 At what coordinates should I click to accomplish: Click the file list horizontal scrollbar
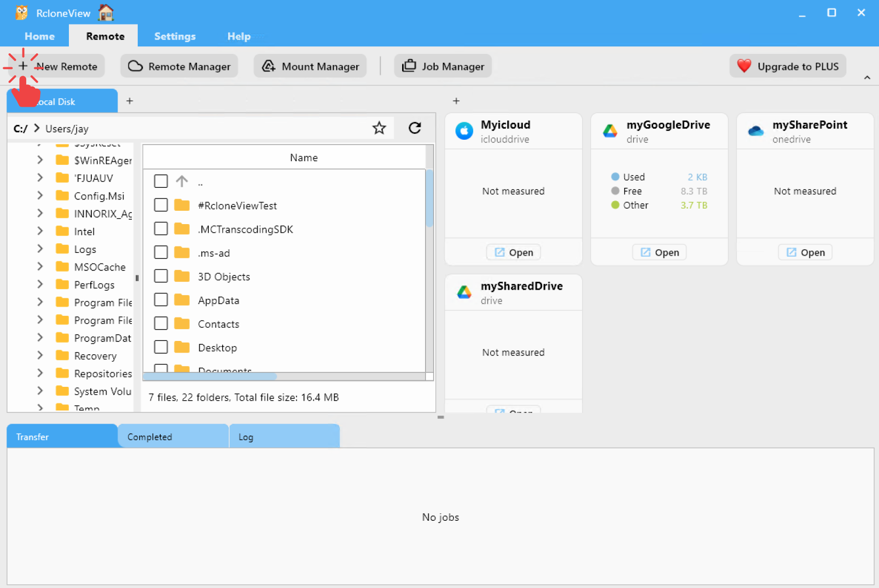click(x=210, y=377)
